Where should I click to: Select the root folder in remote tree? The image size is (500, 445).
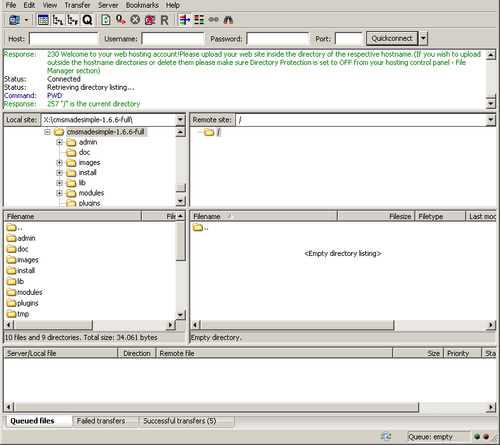212,132
